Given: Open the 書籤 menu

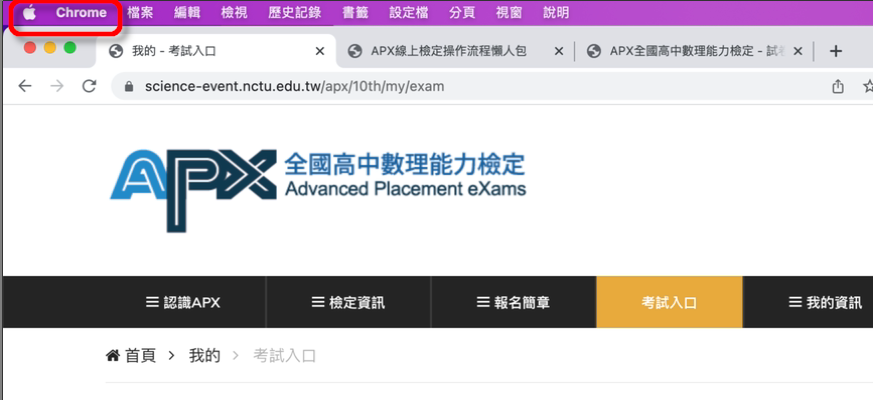Looking at the screenshot, I should tap(355, 13).
